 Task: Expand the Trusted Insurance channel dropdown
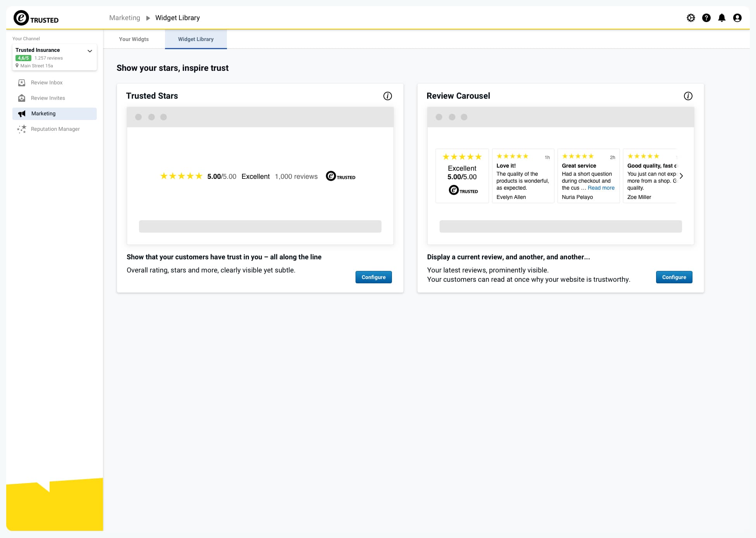[89, 51]
